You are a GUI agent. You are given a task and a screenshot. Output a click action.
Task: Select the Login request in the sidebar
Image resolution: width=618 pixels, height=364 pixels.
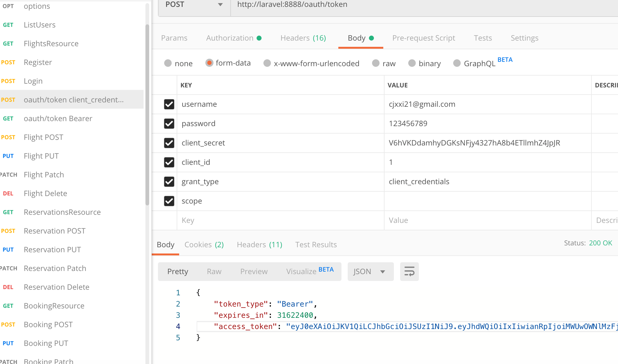(33, 81)
